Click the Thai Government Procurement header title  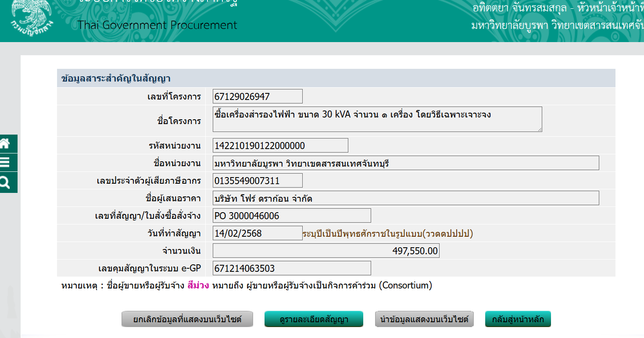coord(157,25)
